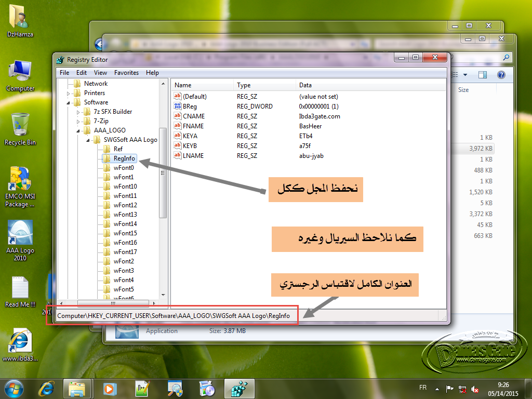Click the Type column header
This screenshot has width=532, height=399.
click(x=264, y=85)
